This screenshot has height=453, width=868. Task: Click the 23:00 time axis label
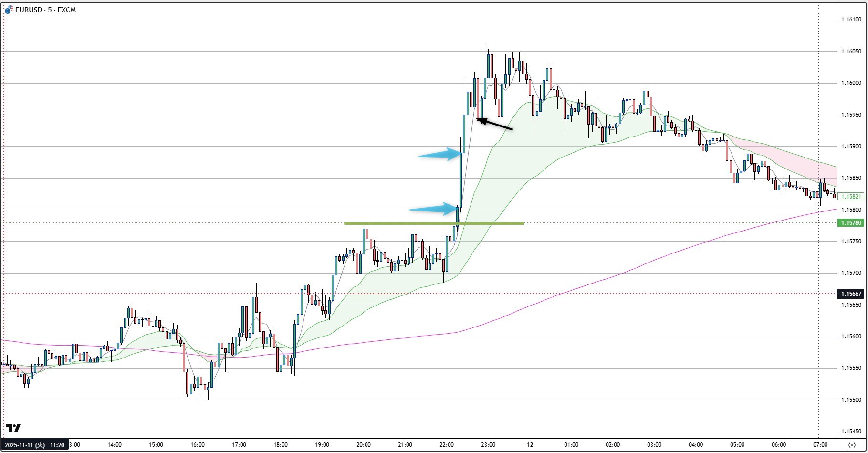tap(488, 445)
